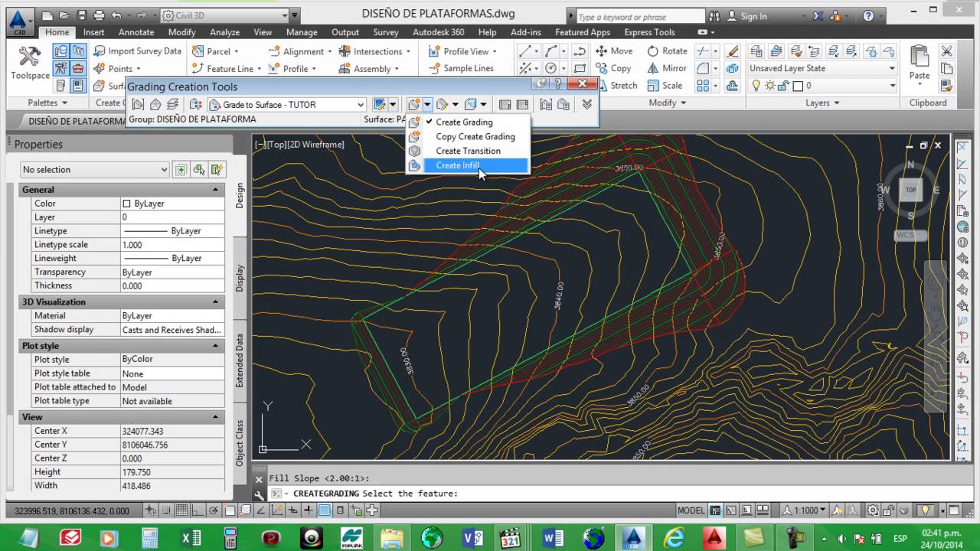Toggle layer on/off lightbulb for layer 0
The image size is (980, 551).
point(757,86)
